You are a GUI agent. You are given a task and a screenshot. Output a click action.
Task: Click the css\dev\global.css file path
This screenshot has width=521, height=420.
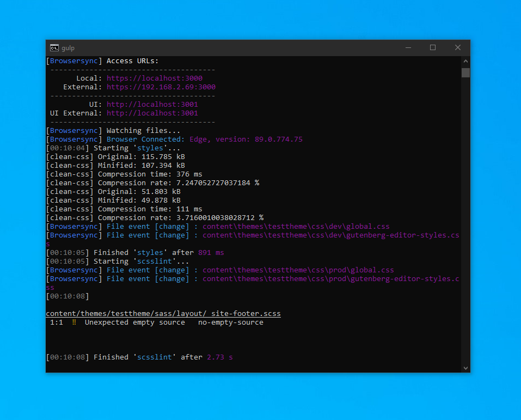(296, 227)
